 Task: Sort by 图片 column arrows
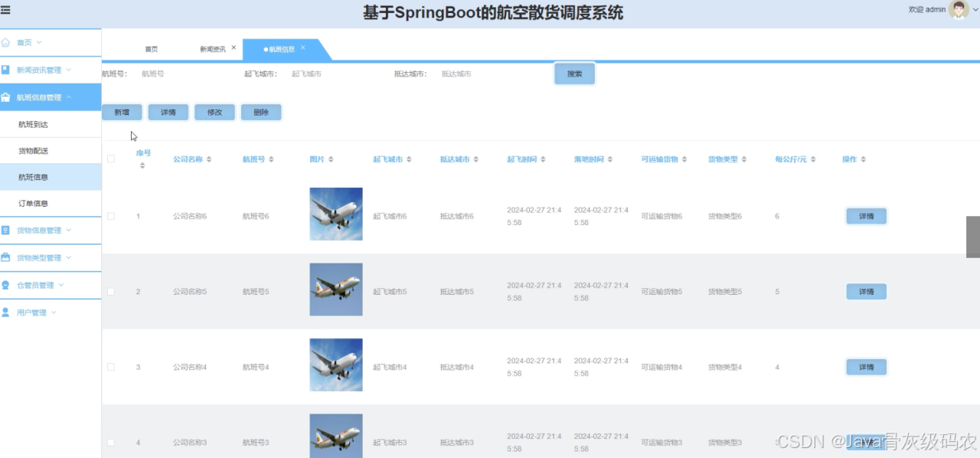(331, 159)
